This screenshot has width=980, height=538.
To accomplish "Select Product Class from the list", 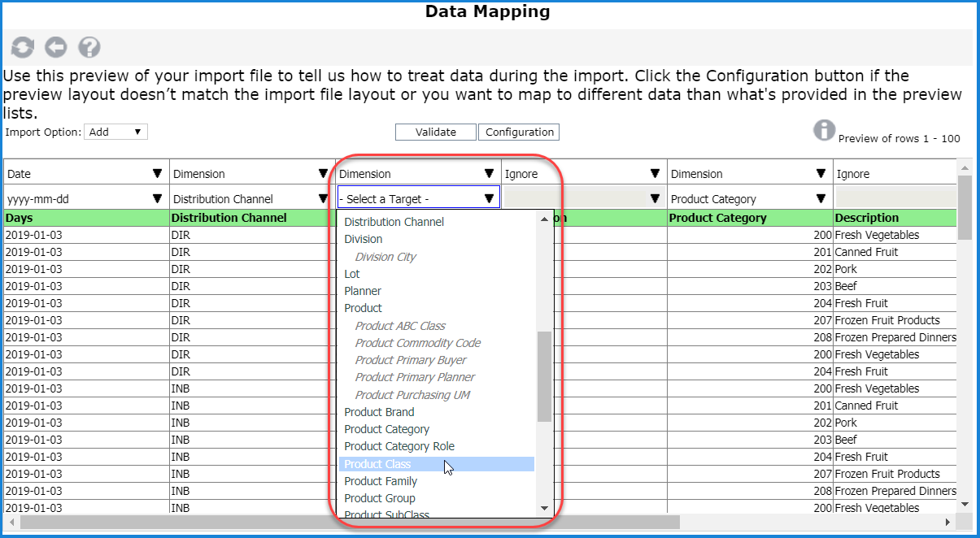I will tap(377, 464).
